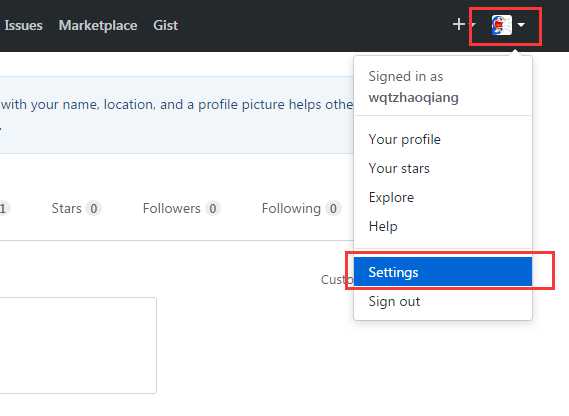Open Gist from the top navigation

coord(165,25)
